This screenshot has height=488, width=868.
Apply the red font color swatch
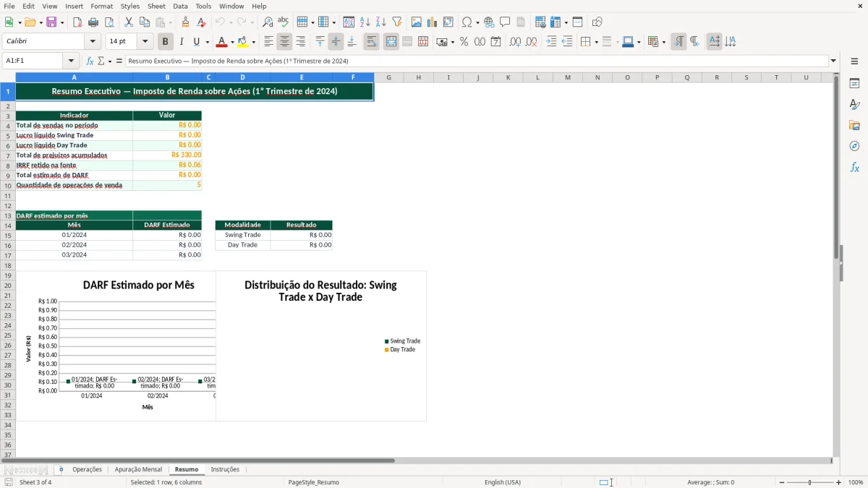[221, 42]
